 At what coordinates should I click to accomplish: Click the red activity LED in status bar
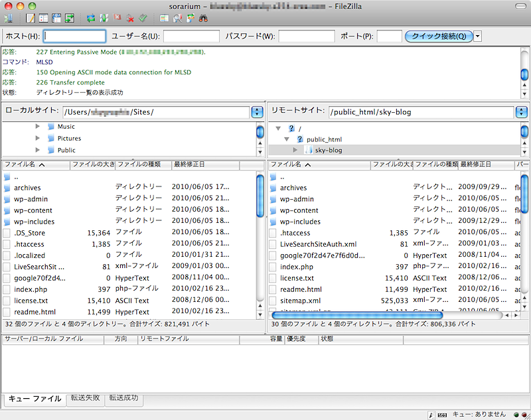click(524, 415)
